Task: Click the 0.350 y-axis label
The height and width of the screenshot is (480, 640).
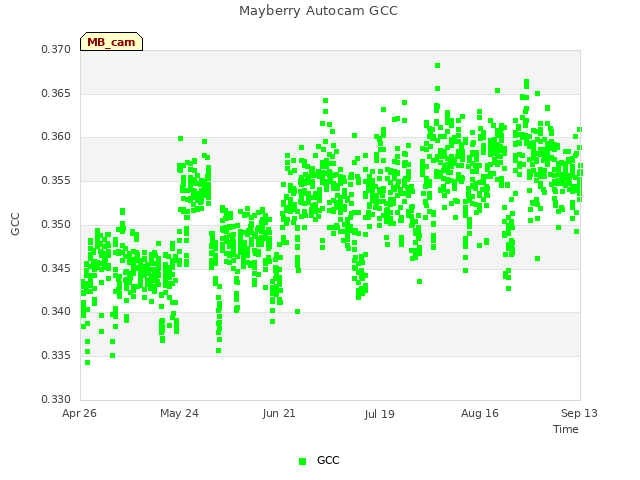Action: pos(56,224)
